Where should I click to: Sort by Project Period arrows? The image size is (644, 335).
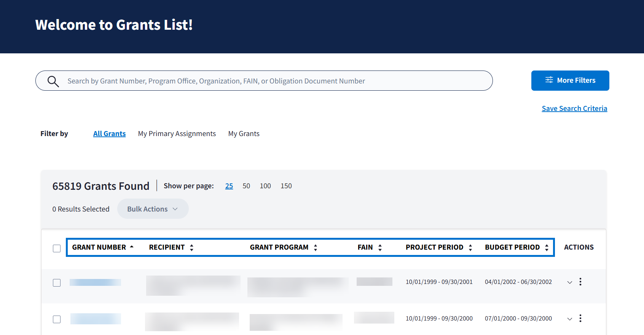pyautogui.click(x=470, y=247)
